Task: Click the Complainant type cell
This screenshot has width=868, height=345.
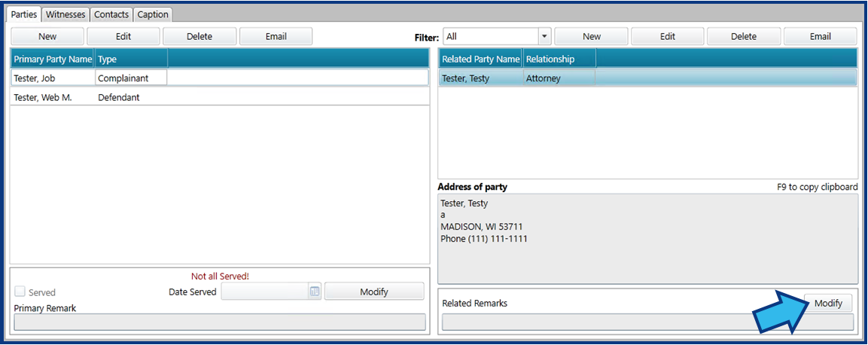Action: [x=131, y=78]
